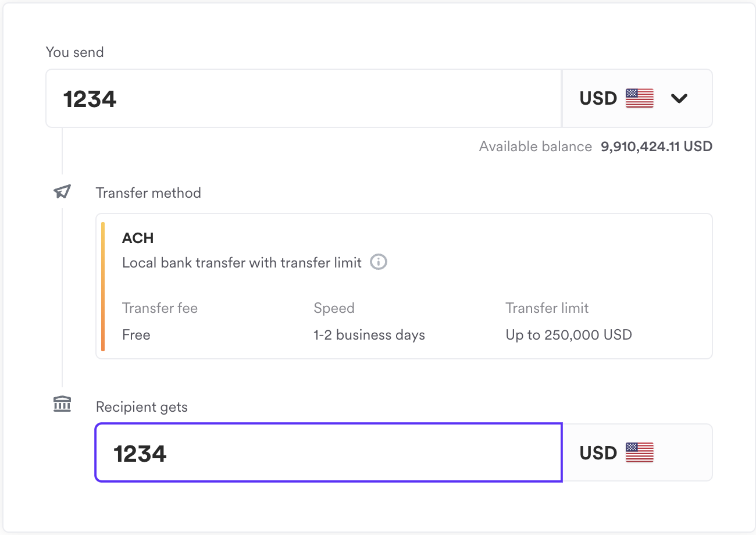Click the US flag in Recipient gets currency
The height and width of the screenshot is (535, 756).
639,452
